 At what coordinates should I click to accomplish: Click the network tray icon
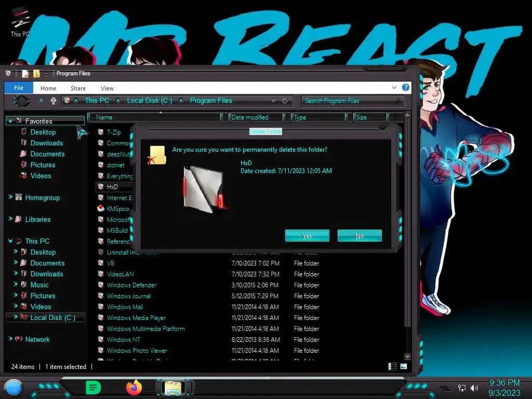click(461, 388)
